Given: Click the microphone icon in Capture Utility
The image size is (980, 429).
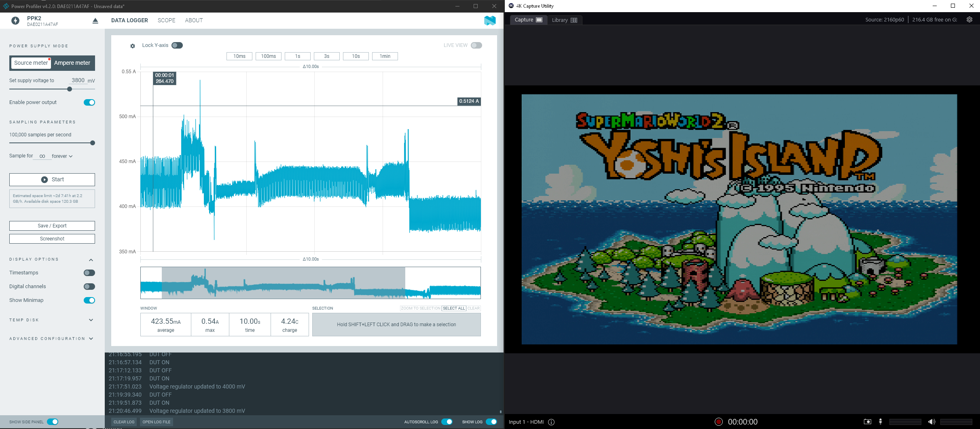Looking at the screenshot, I should point(881,422).
